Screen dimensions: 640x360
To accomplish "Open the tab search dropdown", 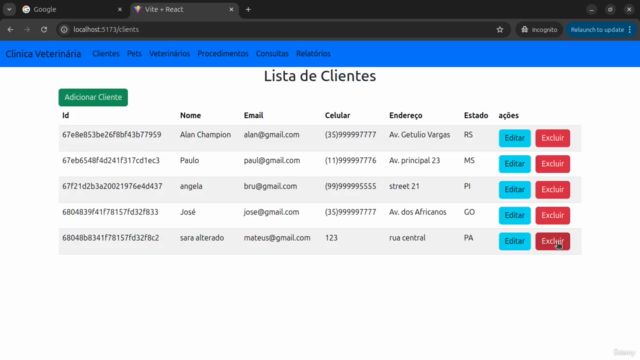I will pos(9,9).
